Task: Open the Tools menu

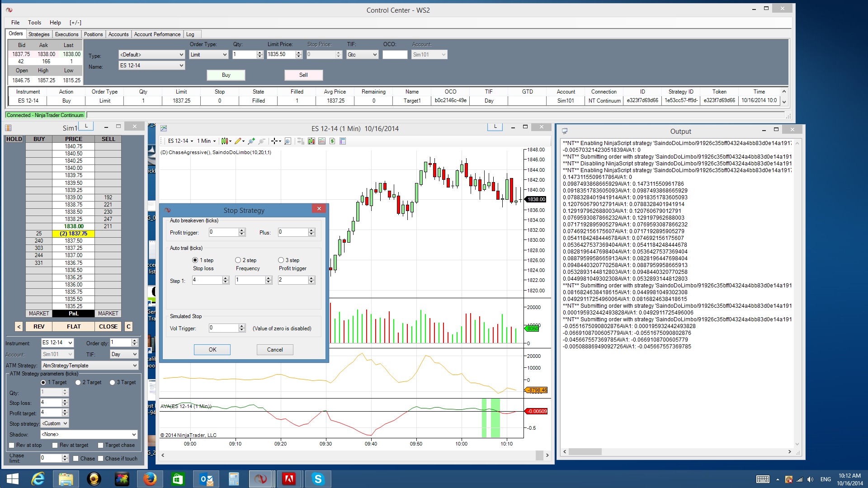Action: (x=34, y=23)
